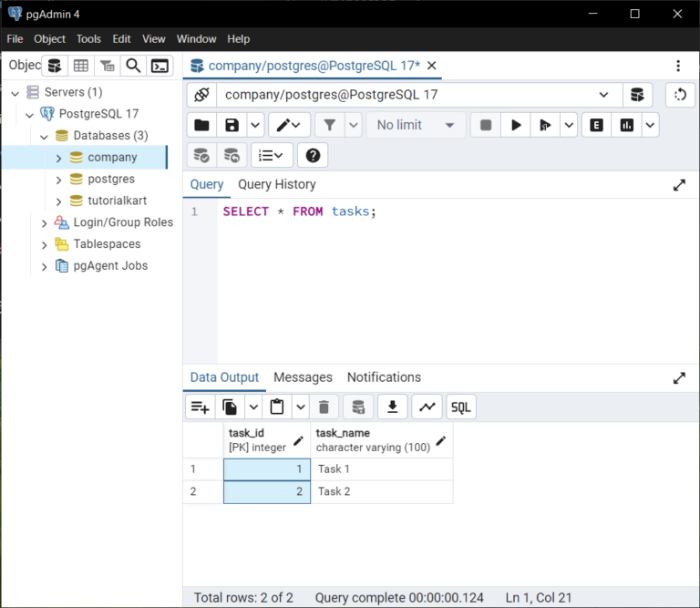Expand the tutorialkart database node
Image resolution: width=700 pixels, height=608 pixels.
point(59,201)
